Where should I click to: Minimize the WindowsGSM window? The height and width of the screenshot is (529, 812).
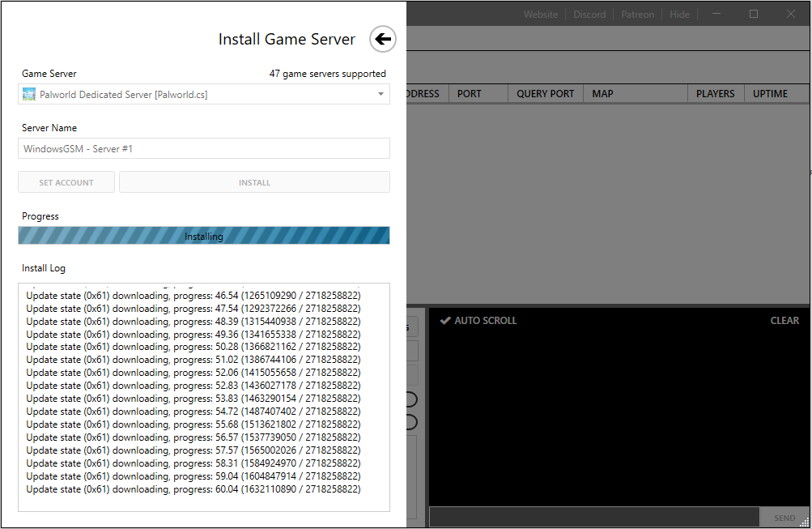tap(716, 14)
